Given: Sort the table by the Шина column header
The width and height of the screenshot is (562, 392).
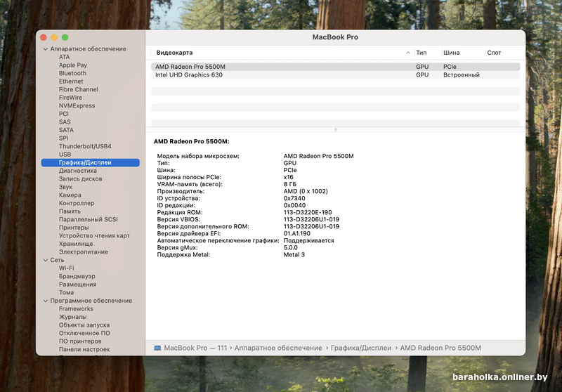Looking at the screenshot, I should (x=451, y=53).
